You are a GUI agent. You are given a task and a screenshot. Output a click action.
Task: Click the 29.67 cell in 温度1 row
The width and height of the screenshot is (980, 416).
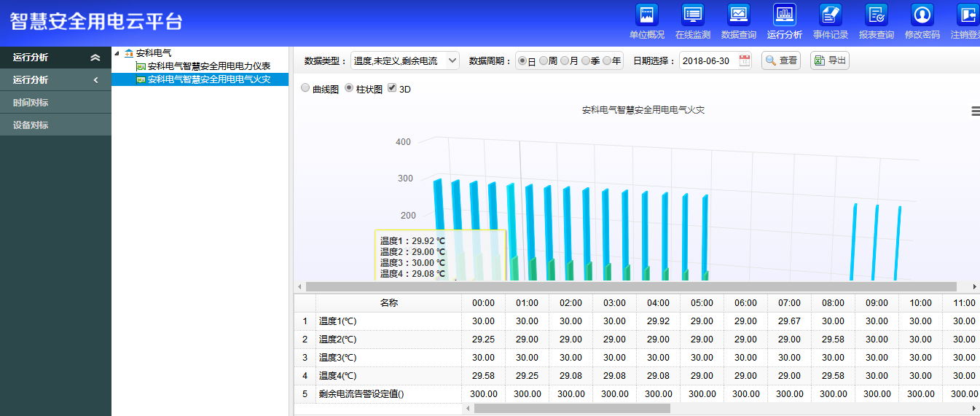(789, 321)
